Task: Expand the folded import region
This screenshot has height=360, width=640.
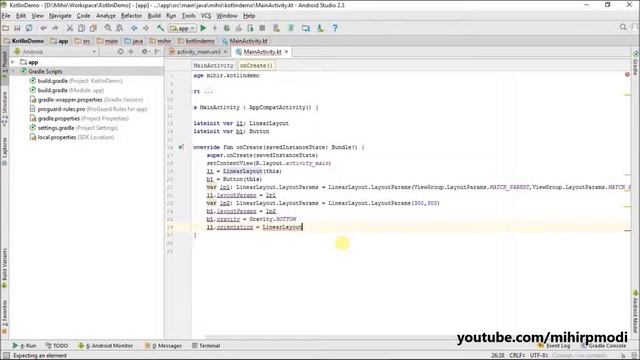Action: coord(208,91)
